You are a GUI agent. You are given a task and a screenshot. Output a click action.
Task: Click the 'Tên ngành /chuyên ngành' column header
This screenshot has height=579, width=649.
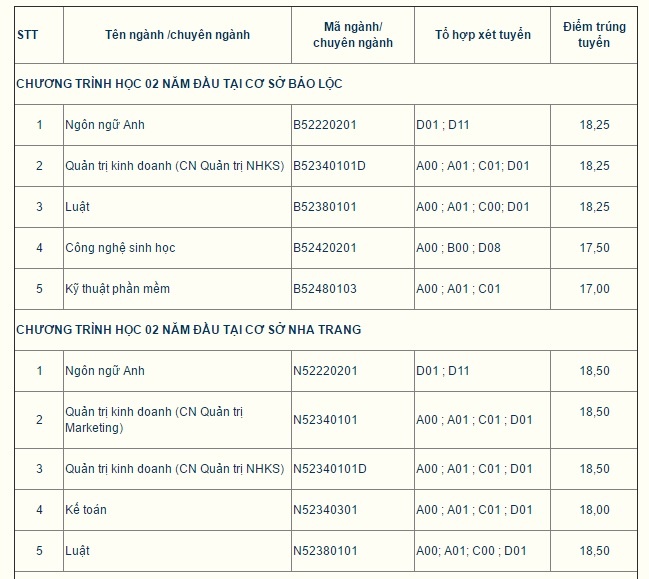[x=177, y=35]
